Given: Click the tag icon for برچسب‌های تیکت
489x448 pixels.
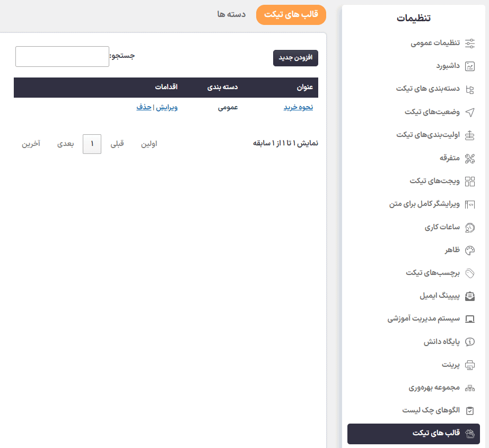Looking at the screenshot, I should [470, 273].
